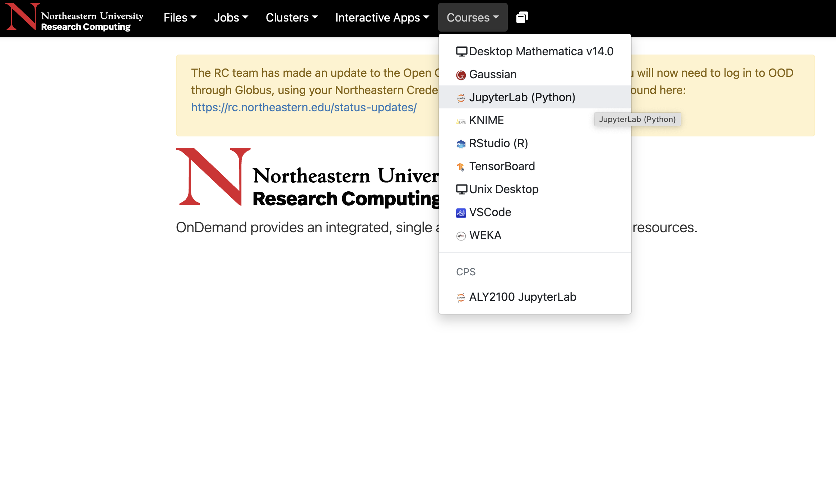The width and height of the screenshot is (836, 504).
Task: Follow the rc.northeastern.edu status-updates link
Action: pos(304,107)
